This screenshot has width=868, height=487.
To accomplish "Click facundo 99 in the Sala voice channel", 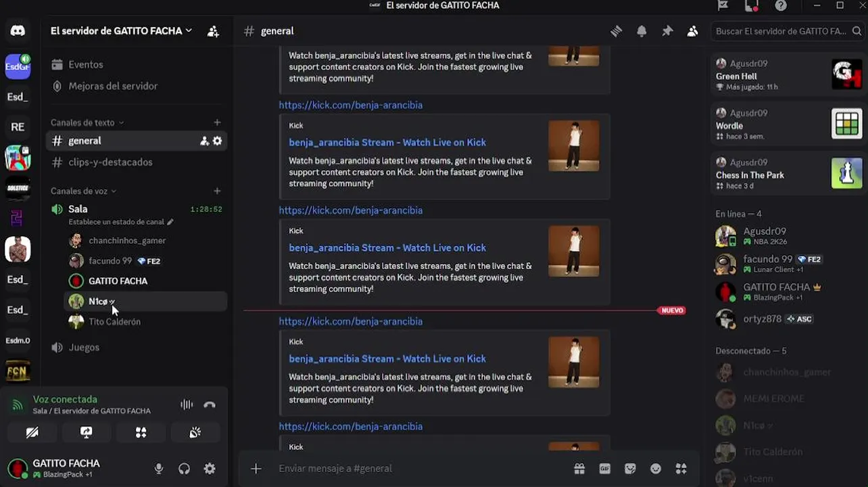I will (x=145, y=261).
